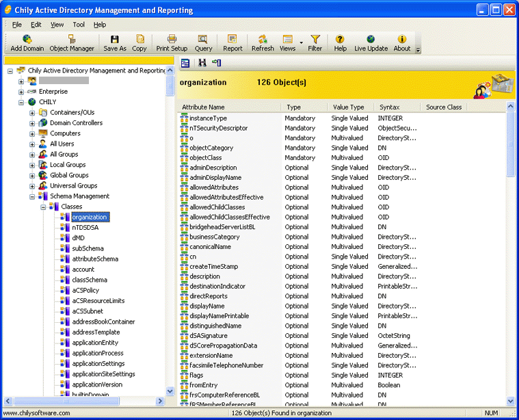Select the Local Groups tree item
The height and width of the screenshot is (420, 519).
coord(68,165)
